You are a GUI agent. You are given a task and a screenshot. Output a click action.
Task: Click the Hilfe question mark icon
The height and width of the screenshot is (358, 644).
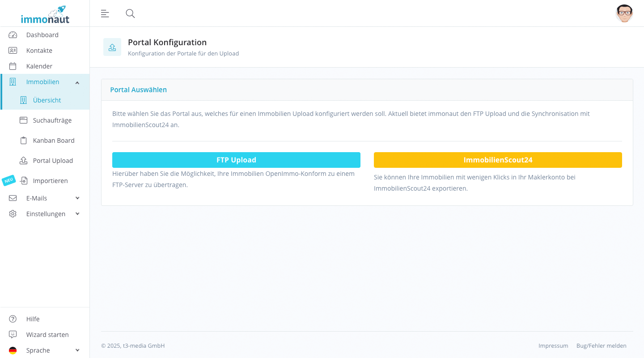point(13,319)
